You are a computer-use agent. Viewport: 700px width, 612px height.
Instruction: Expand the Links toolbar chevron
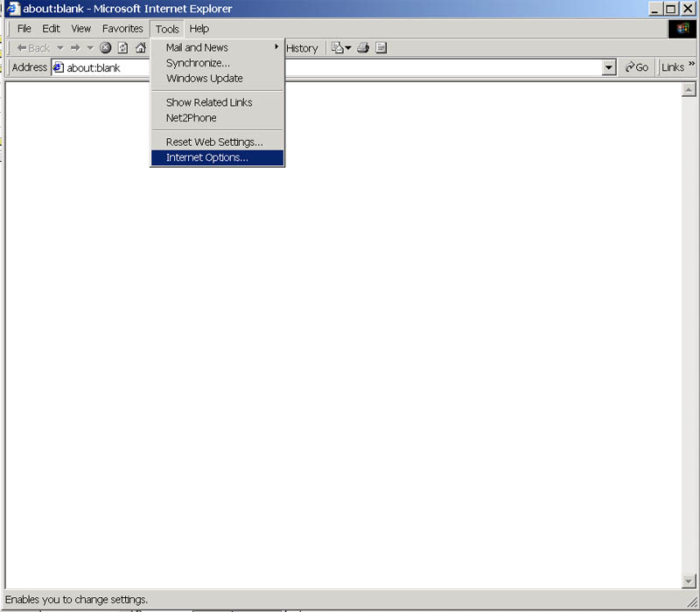click(691, 64)
